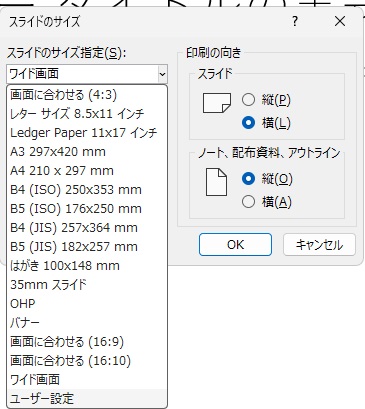Choose ワイド画面 entry in the dropdown list
The image size is (365, 409).
pos(87,380)
